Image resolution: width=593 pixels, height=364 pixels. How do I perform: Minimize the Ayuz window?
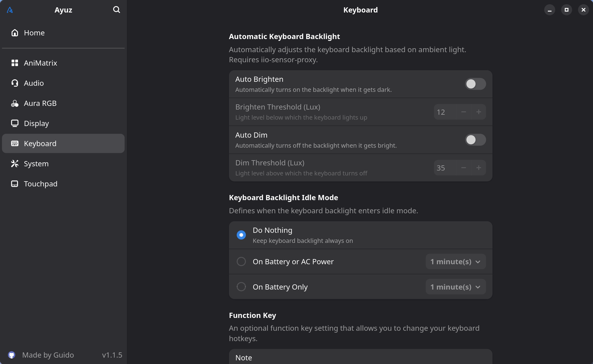coord(550,10)
